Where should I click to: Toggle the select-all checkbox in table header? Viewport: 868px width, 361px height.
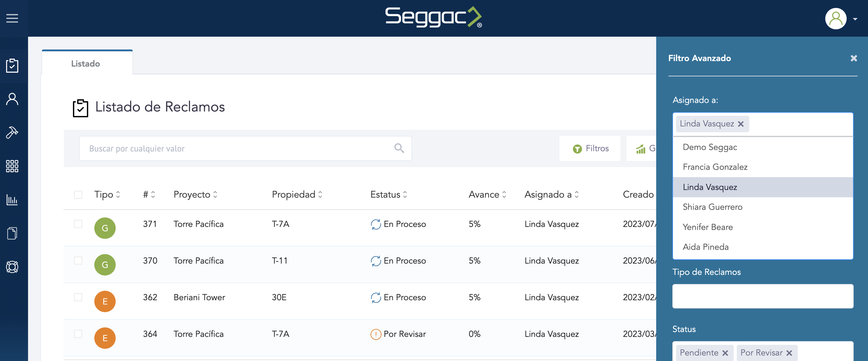(78, 195)
